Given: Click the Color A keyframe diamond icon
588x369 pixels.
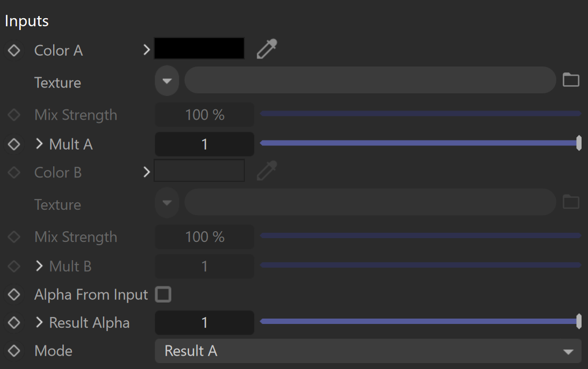Looking at the screenshot, I should [x=14, y=50].
